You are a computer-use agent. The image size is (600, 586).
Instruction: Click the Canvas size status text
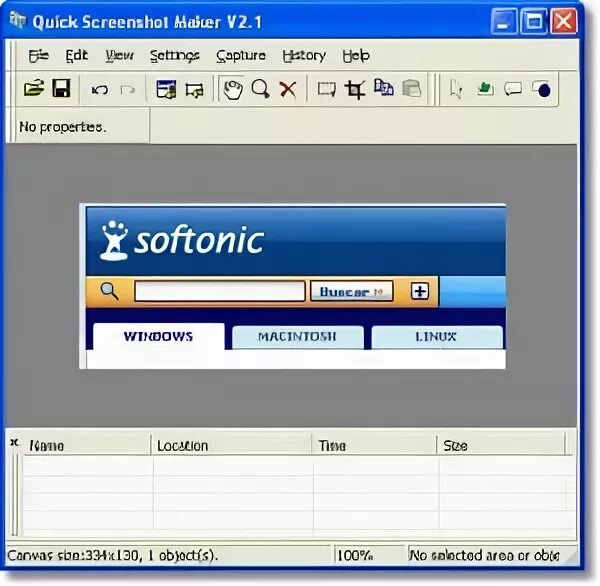112,555
